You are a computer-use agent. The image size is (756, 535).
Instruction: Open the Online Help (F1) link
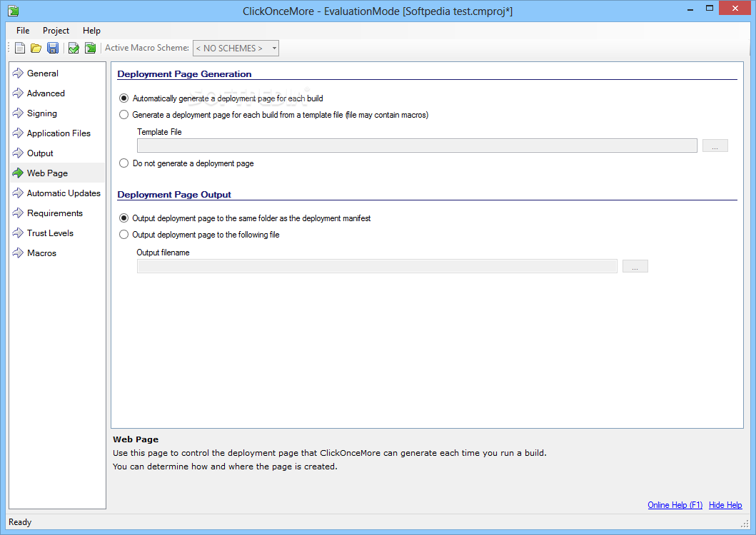(x=675, y=504)
